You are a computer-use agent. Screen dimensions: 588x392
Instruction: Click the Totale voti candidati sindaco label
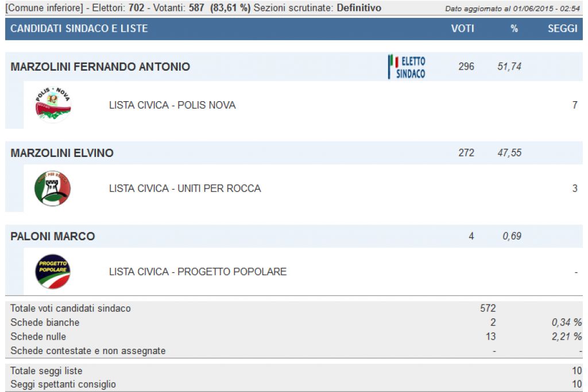point(71,308)
